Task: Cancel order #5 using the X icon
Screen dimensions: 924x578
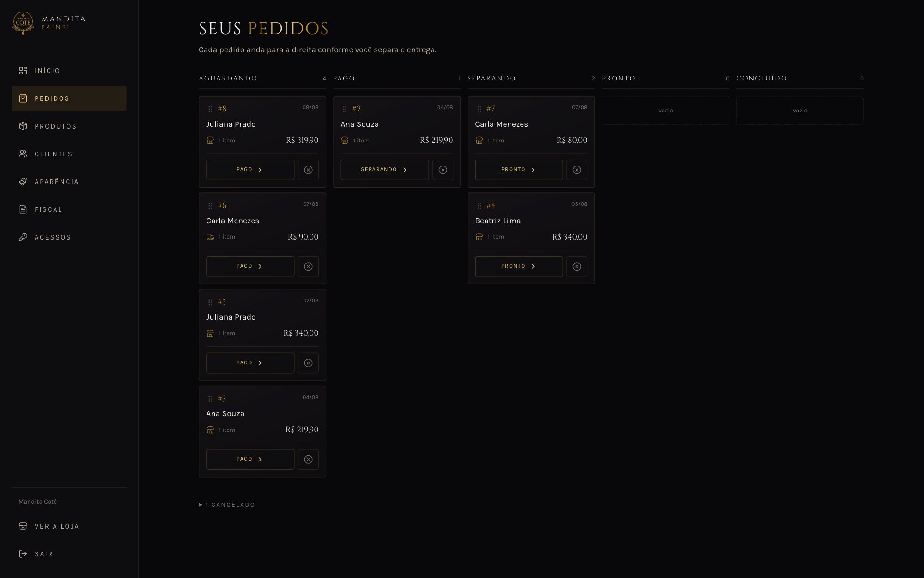Action: tap(308, 363)
